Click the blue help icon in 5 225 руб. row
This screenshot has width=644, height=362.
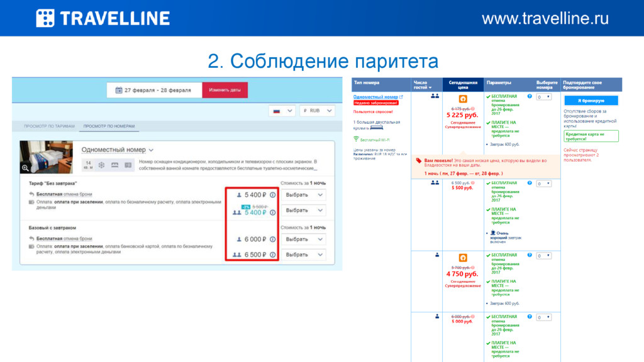click(530, 96)
